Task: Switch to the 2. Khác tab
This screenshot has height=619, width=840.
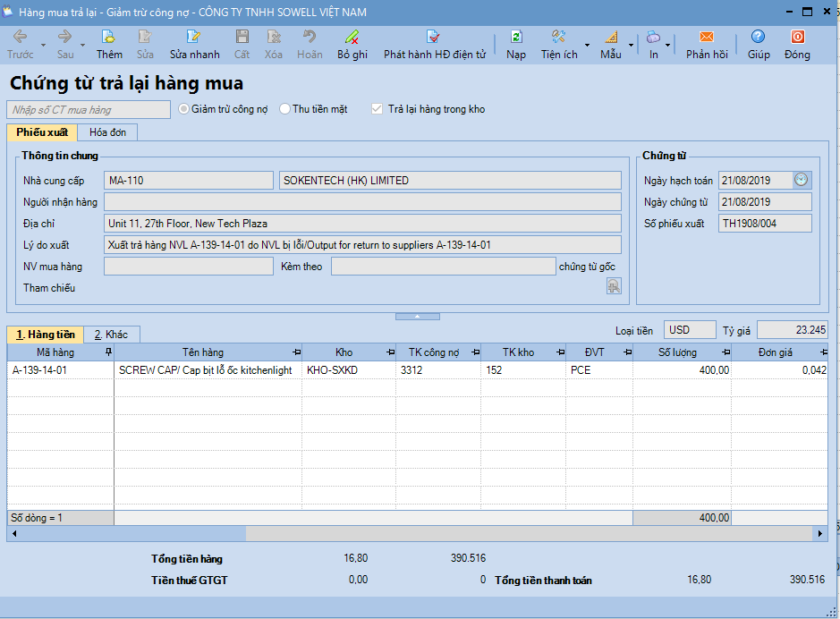Action: click(x=111, y=335)
